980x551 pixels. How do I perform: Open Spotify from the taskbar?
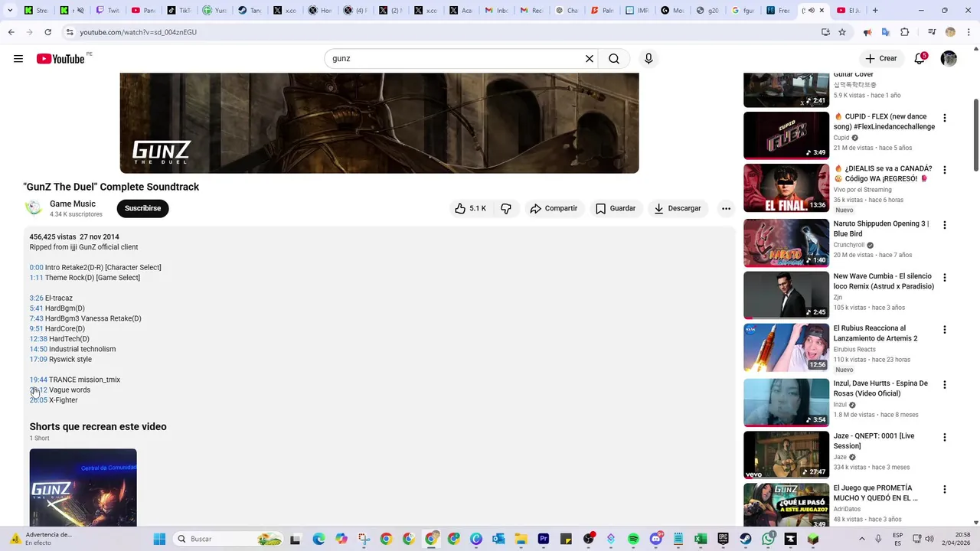click(633, 539)
